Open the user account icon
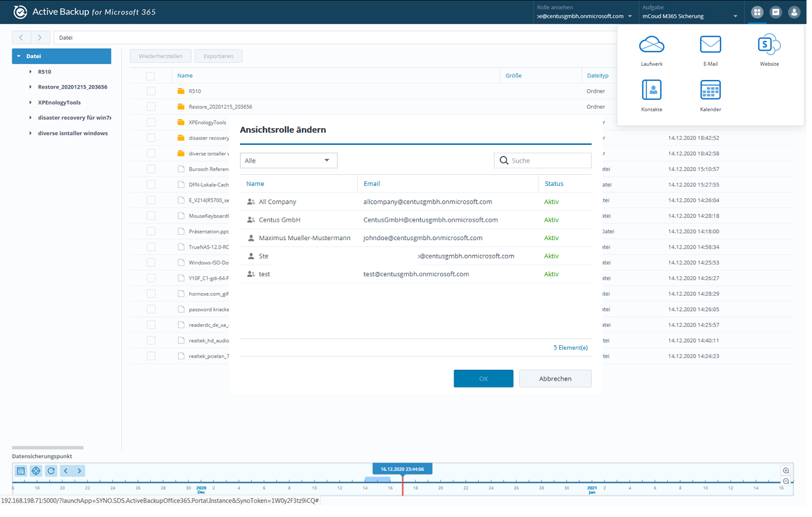This screenshot has width=812, height=517. point(794,12)
